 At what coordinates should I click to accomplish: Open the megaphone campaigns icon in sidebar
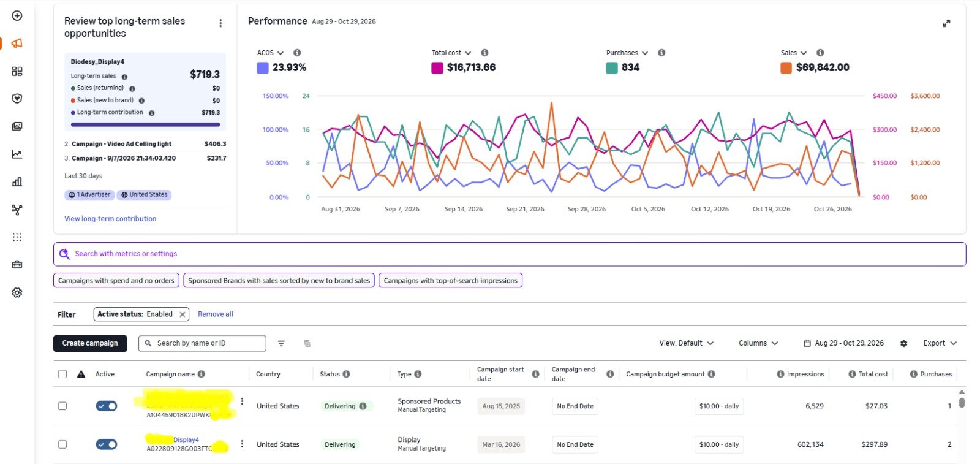(x=17, y=43)
